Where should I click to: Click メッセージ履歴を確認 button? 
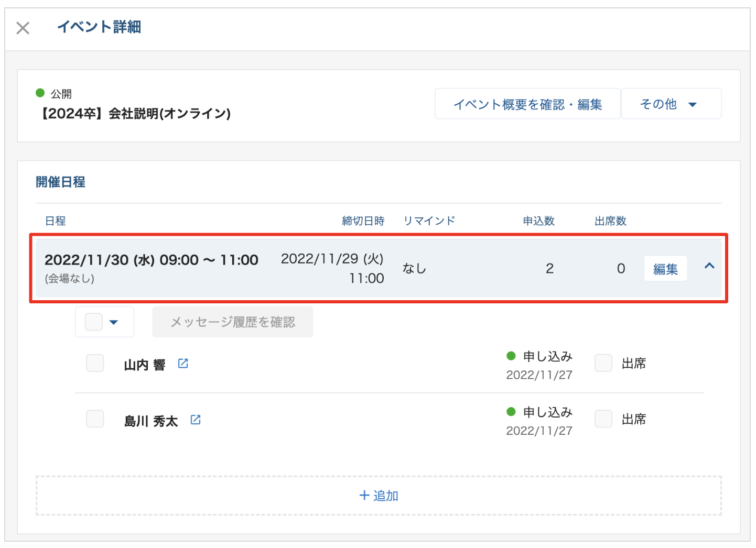coord(233,322)
